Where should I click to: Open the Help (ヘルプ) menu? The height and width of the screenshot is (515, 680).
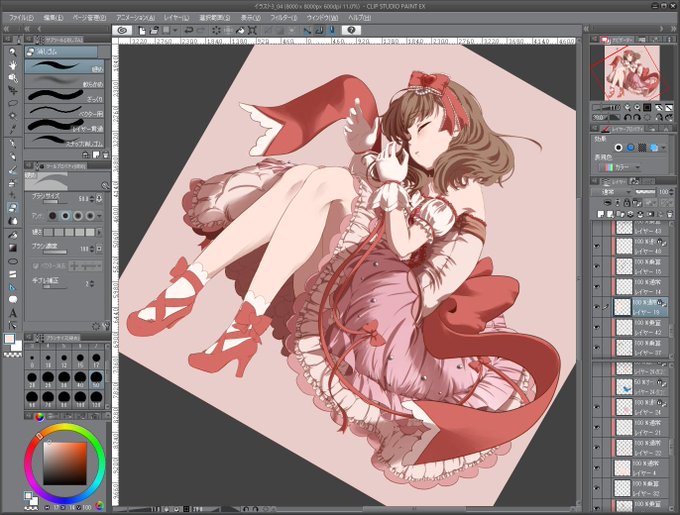pos(360,18)
